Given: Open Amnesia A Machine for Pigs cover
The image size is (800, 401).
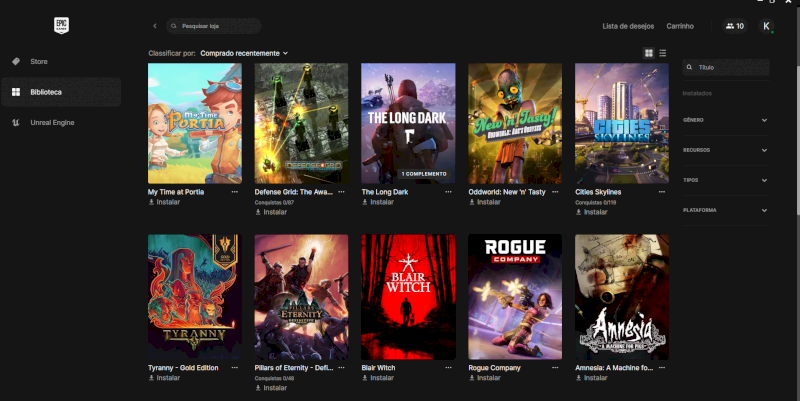Looking at the screenshot, I should point(622,297).
